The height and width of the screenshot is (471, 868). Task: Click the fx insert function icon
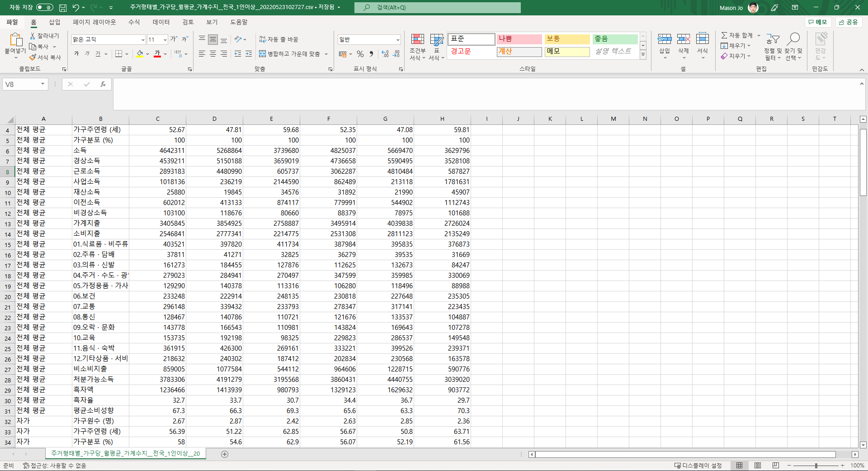103,84
